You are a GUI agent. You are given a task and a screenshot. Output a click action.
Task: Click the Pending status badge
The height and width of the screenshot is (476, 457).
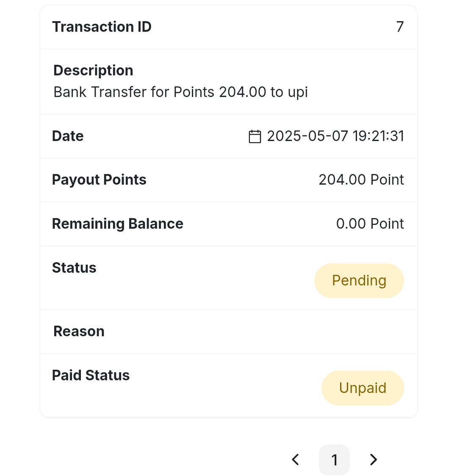[x=359, y=280]
